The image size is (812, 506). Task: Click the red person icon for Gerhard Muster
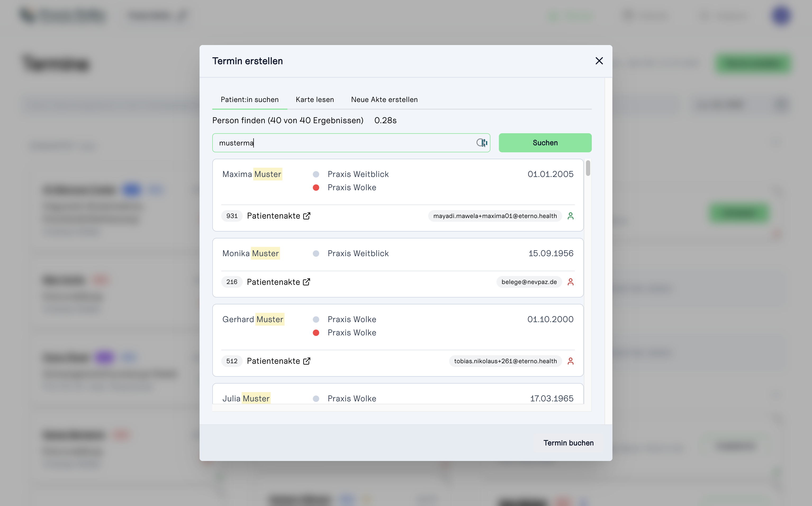click(571, 361)
